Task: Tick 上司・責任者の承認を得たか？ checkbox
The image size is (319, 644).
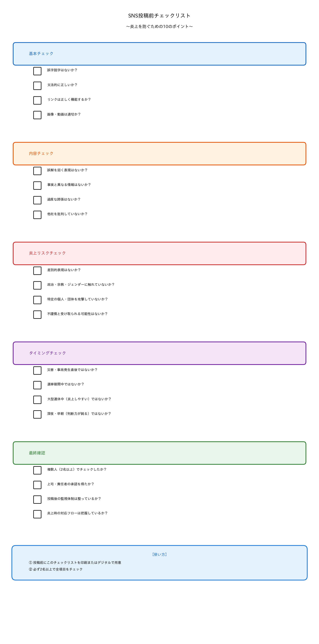Action: click(37, 485)
